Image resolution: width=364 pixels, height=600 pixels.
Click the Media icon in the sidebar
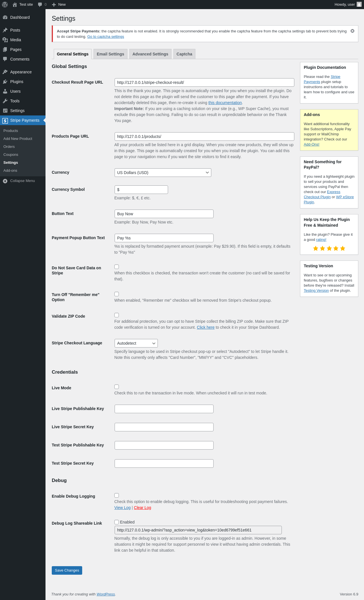(x=5, y=40)
